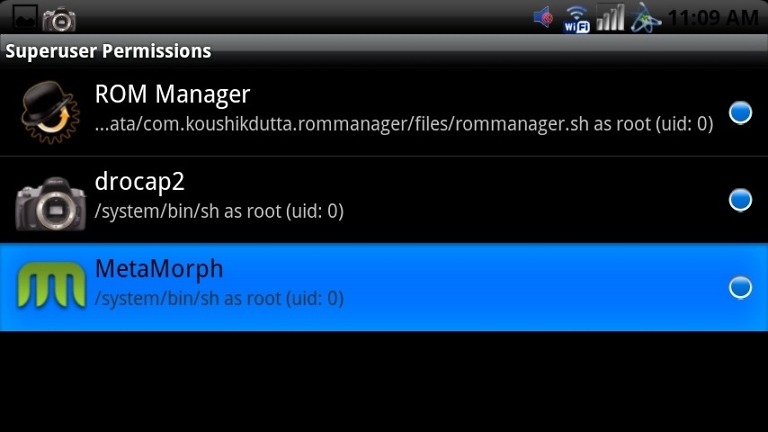Image resolution: width=768 pixels, height=432 pixels.
Task: Tap the drocap2 camera icon
Action: 50,203
